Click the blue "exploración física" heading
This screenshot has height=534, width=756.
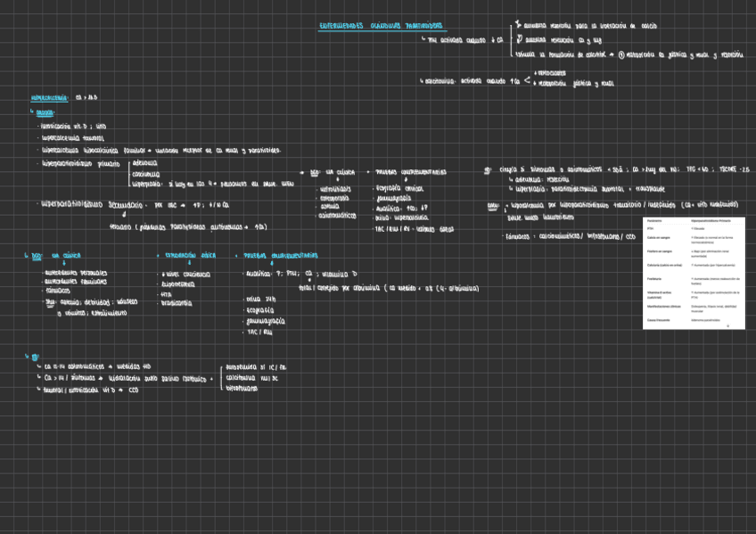coord(190,256)
